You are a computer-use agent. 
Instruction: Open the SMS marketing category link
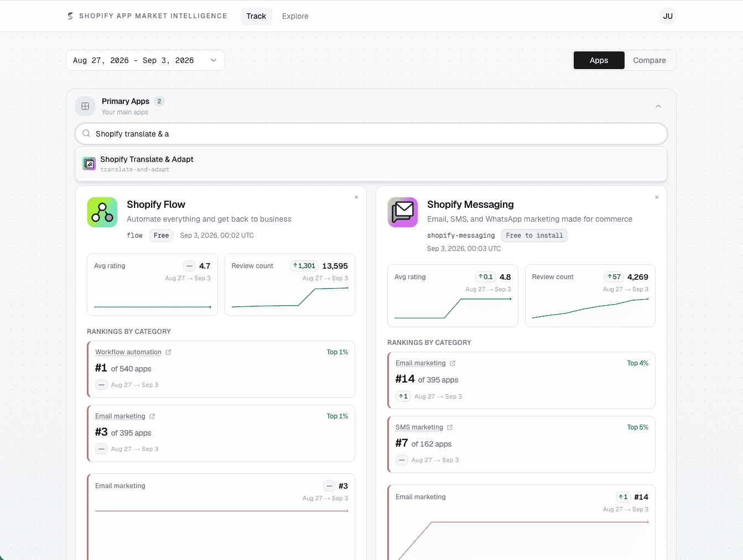[x=419, y=427]
